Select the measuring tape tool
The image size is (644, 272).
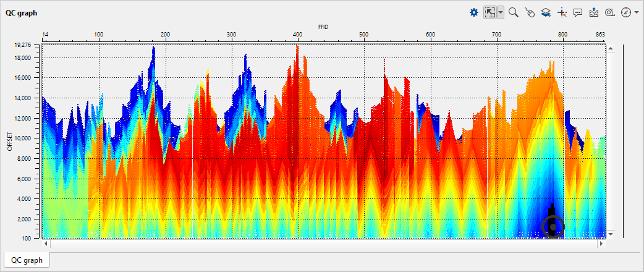pyautogui.click(x=610, y=12)
